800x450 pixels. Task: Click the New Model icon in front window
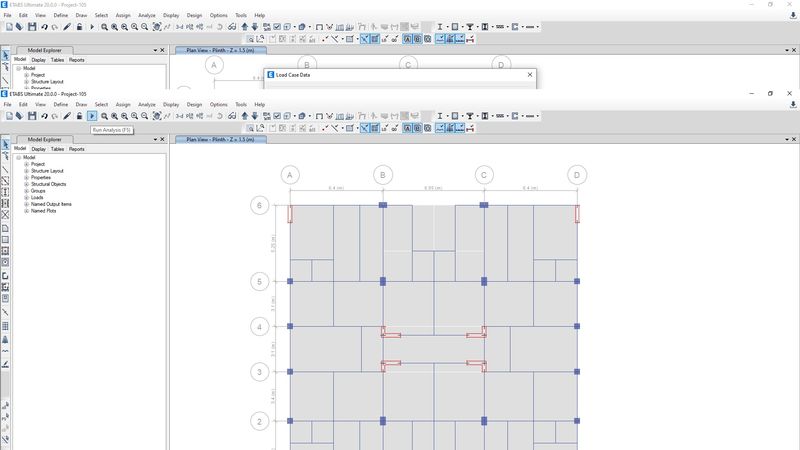[x=9, y=116]
